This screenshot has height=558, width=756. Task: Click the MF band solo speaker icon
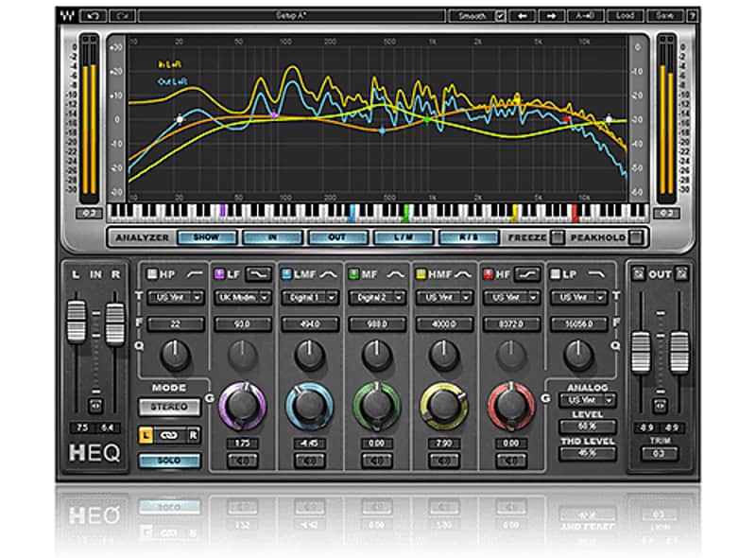coord(376,461)
